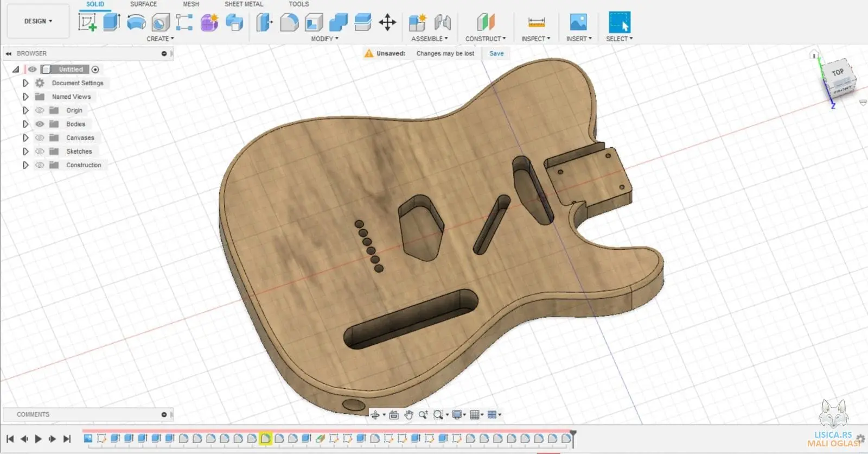The image size is (868, 454).
Task: Toggle visibility eye of Origin folder
Action: pyautogui.click(x=40, y=110)
